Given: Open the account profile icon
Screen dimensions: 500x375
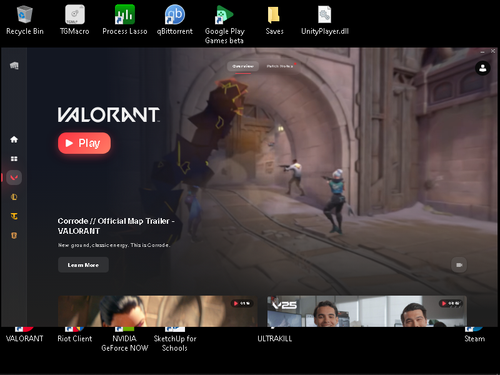Looking at the screenshot, I should point(482,68).
